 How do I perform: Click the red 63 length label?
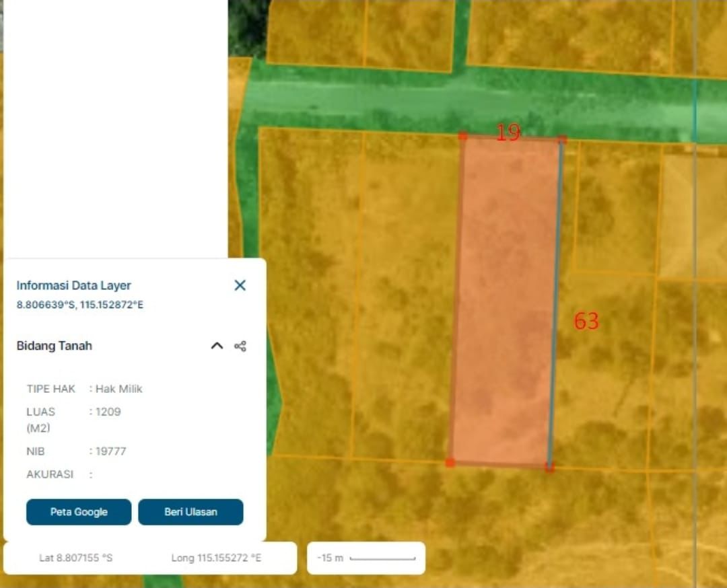pyautogui.click(x=586, y=322)
